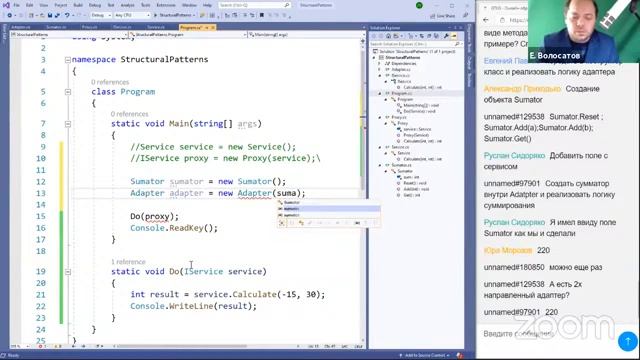The height and width of the screenshot is (360, 640).
Task: Open type dropdown StructuralPatterns.Program
Action: (188, 35)
